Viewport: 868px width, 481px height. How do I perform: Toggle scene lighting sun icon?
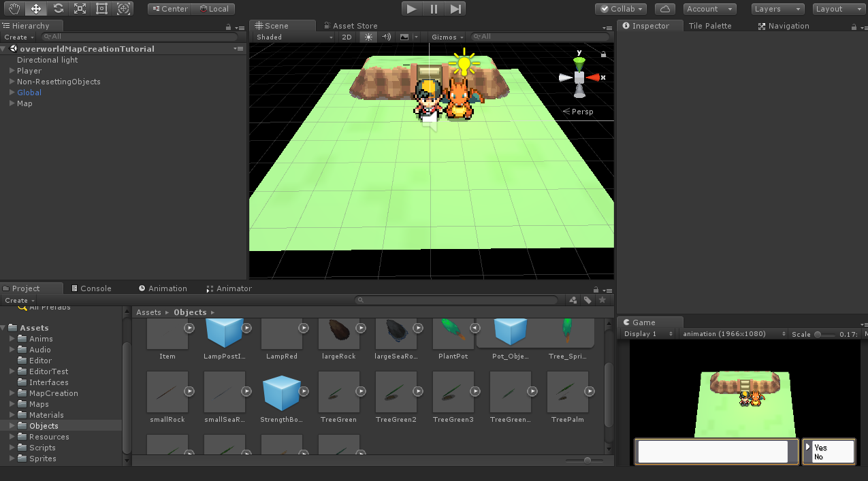point(368,37)
